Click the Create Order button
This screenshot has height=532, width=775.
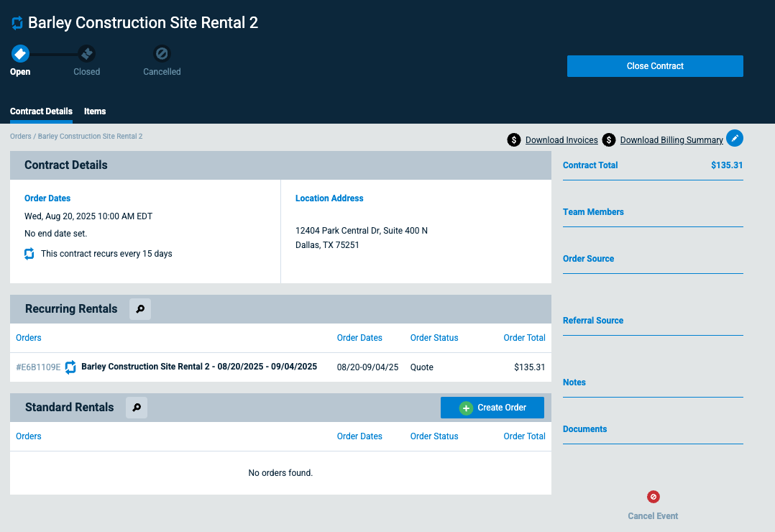pyautogui.click(x=492, y=408)
